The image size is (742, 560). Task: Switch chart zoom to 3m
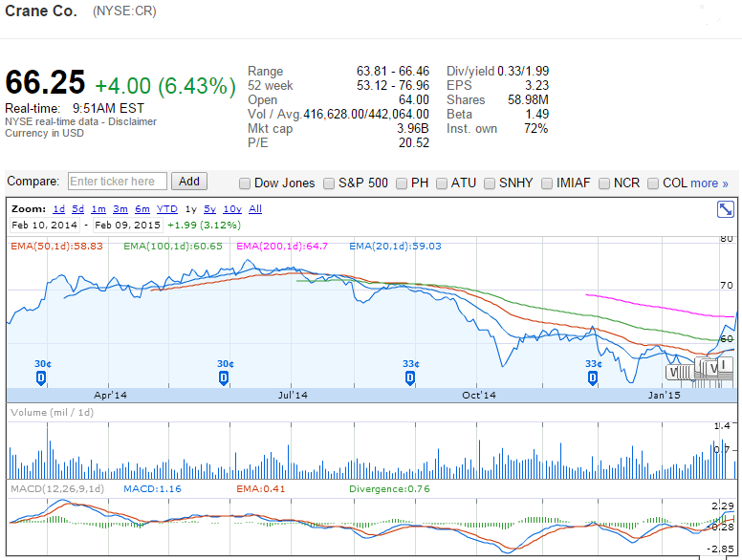coord(120,209)
